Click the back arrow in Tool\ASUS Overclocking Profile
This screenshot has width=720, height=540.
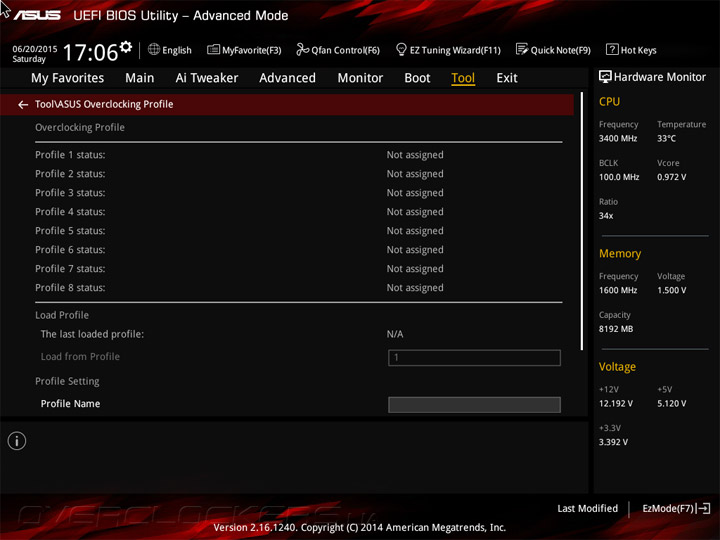pyautogui.click(x=23, y=105)
